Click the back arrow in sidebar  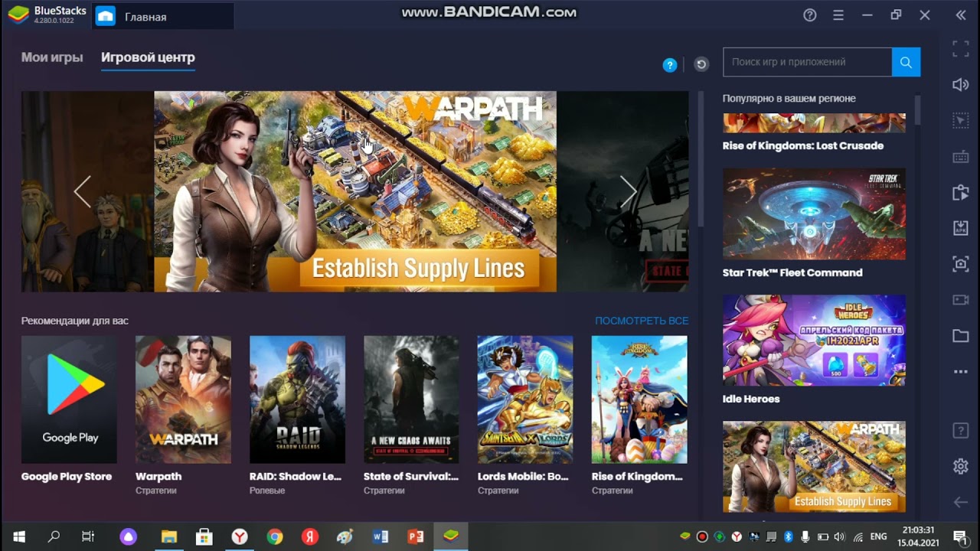click(961, 502)
